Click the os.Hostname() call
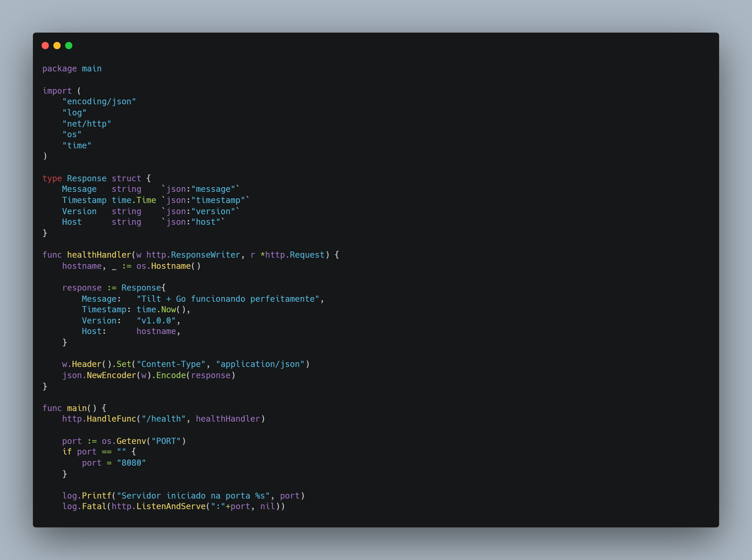This screenshot has height=560, width=752. (x=168, y=266)
